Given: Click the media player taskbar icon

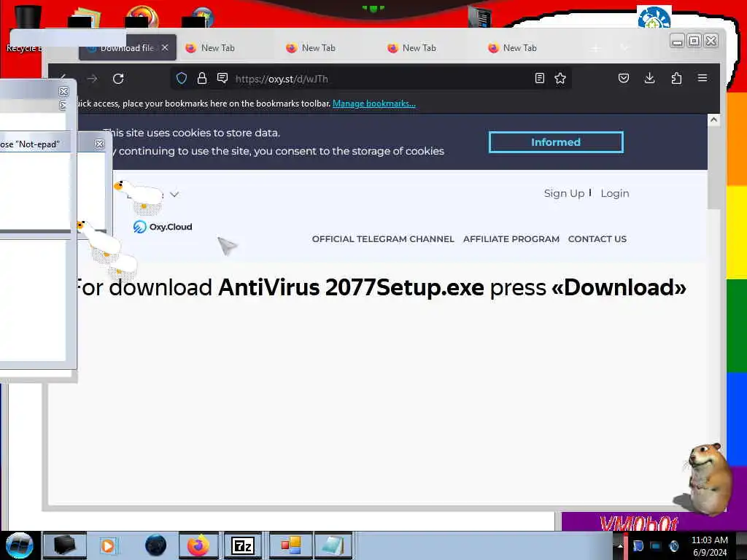Looking at the screenshot, I should tap(108, 545).
